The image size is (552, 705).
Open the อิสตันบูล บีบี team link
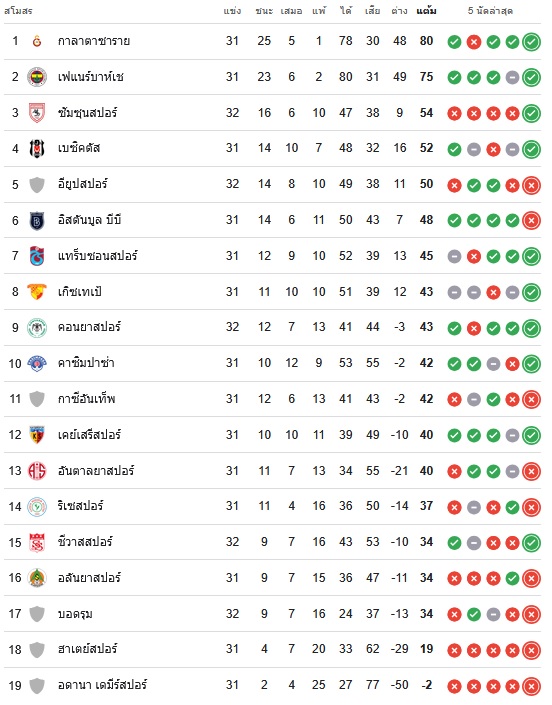point(89,220)
